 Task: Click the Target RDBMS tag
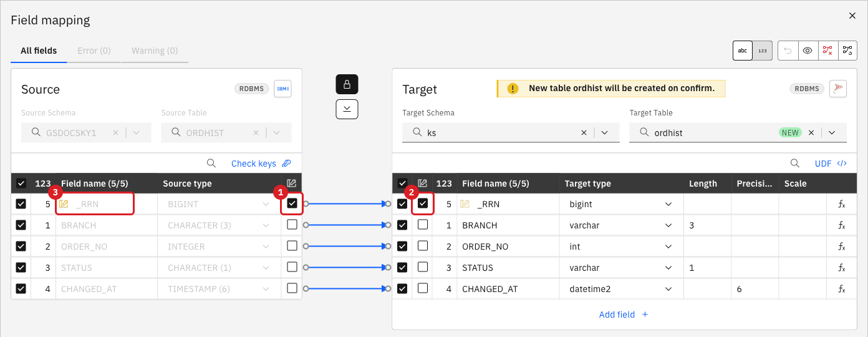click(807, 89)
